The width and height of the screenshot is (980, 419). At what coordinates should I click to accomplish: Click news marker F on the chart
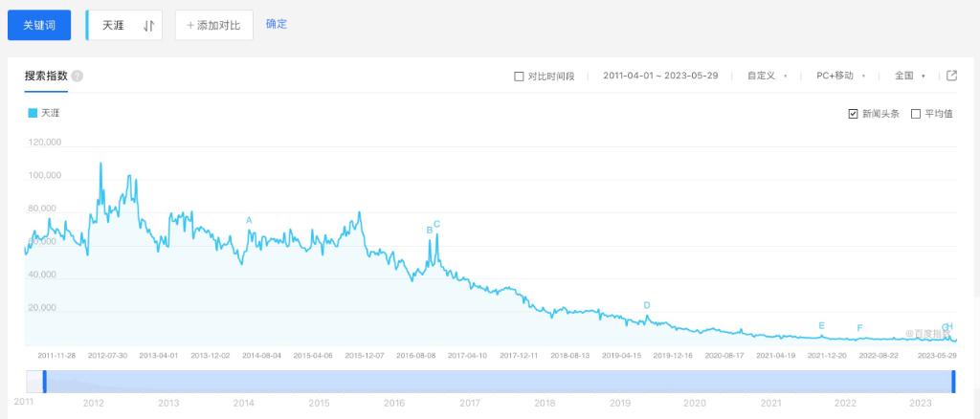point(859,329)
